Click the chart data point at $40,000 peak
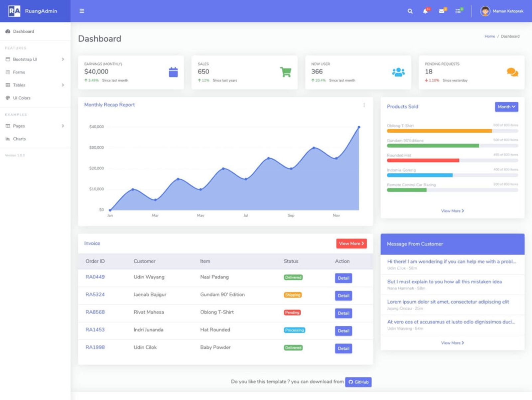 (359, 127)
